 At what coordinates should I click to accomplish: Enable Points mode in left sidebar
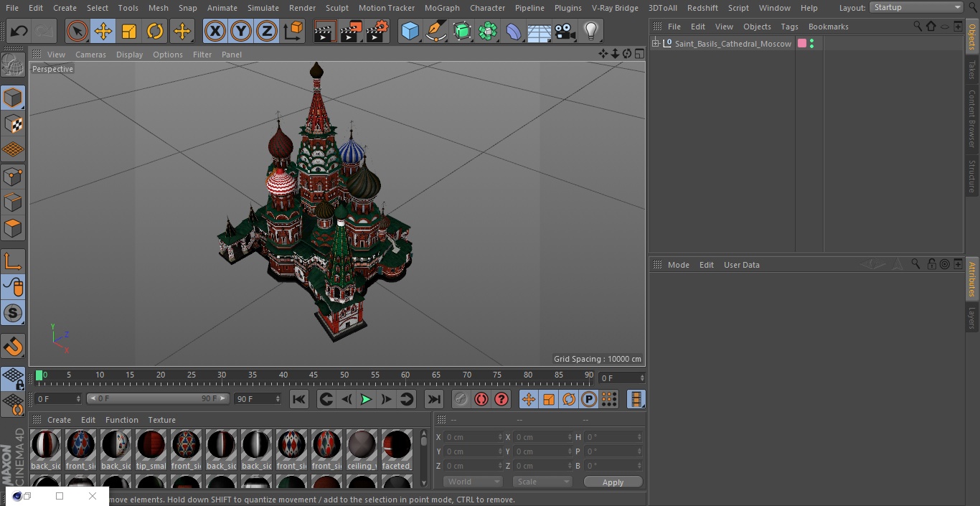pos(13,176)
